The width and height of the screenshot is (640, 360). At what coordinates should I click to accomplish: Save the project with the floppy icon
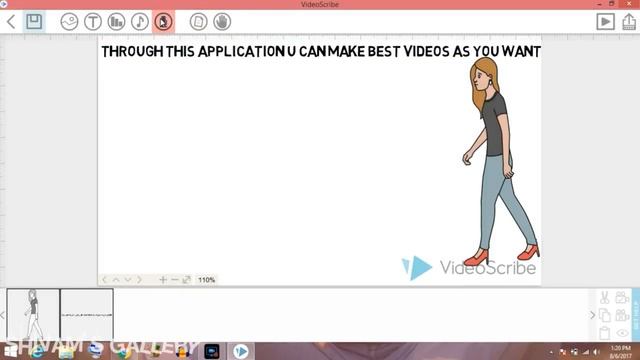pyautogui.click(x=34, y=21)
